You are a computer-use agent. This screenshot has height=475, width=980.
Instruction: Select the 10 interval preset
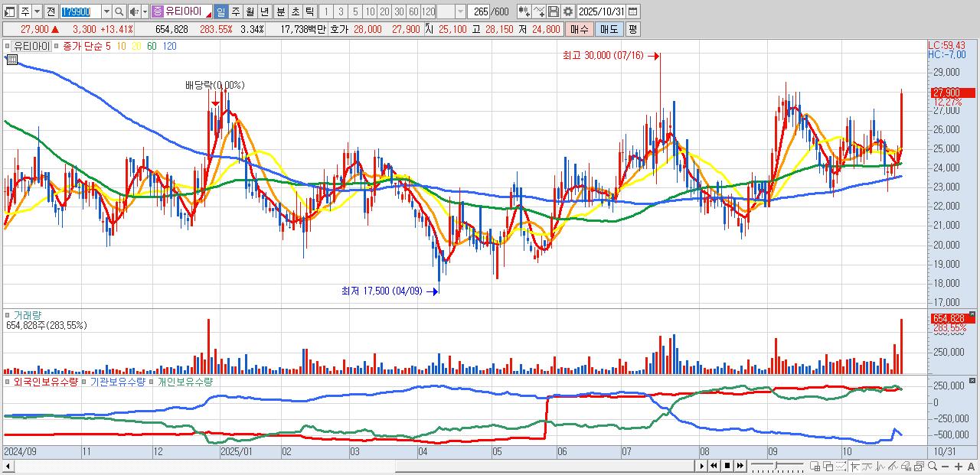(369, 11)
